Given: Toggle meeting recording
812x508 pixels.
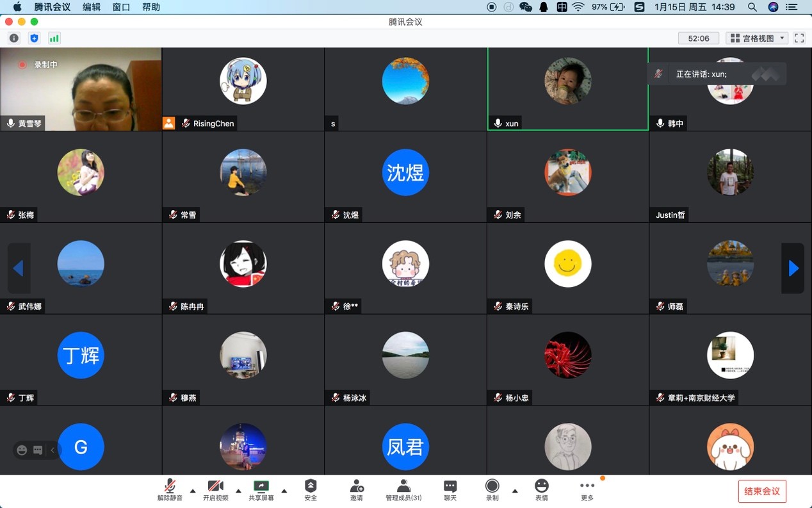Looking at the screenshot, I should [x=492, y=490].
